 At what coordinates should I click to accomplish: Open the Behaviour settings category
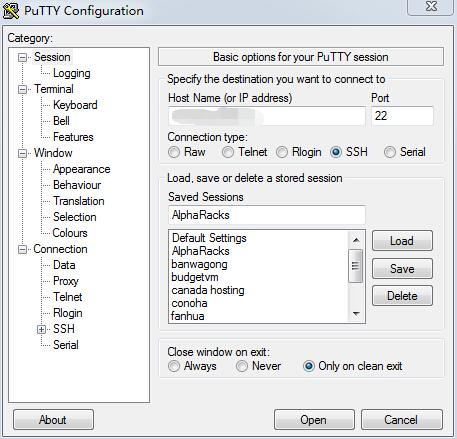pos(77,185)
